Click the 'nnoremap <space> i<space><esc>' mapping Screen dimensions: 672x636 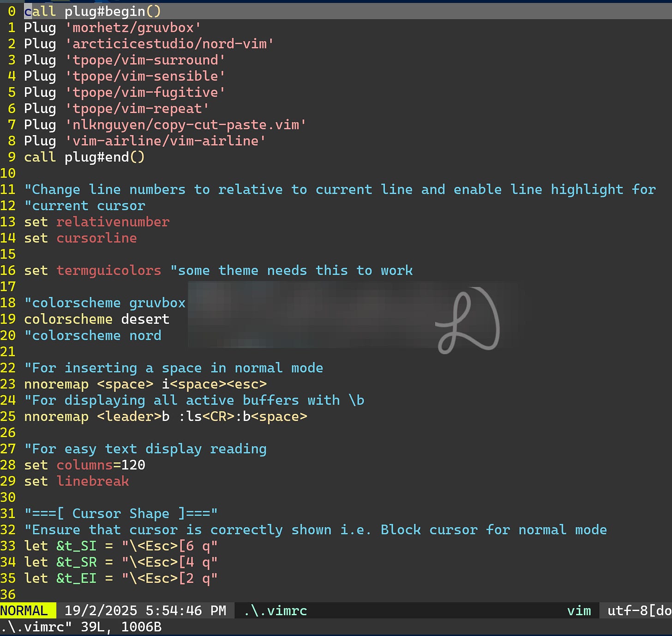coord(145,384)
